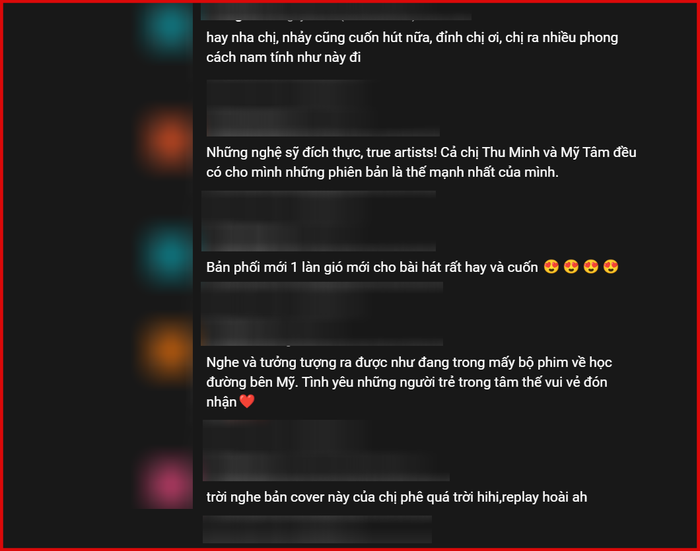
Task: Open blurred username above 'hay nha chị' comment
Action: (336, 12)
